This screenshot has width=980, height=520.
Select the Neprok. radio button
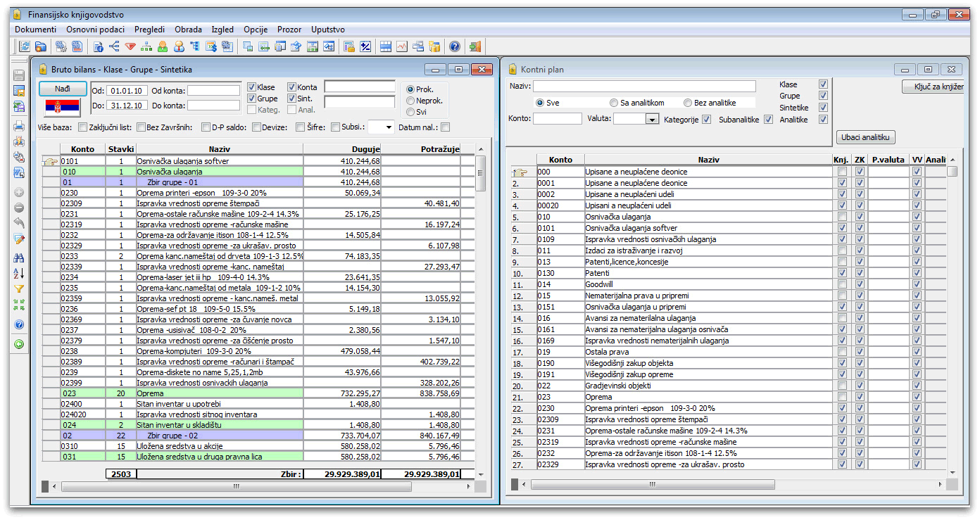410,101
